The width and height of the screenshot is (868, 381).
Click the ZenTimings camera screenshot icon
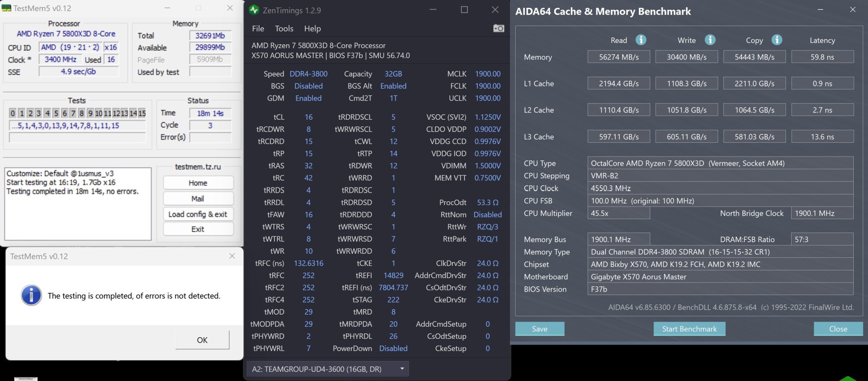(x=499, y=28)
